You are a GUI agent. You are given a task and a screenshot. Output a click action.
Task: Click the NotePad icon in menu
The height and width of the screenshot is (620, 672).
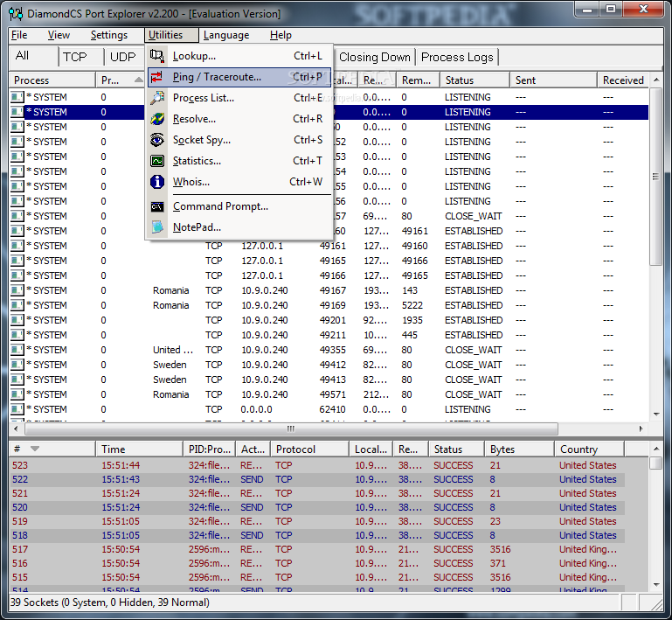click(157, 227)
